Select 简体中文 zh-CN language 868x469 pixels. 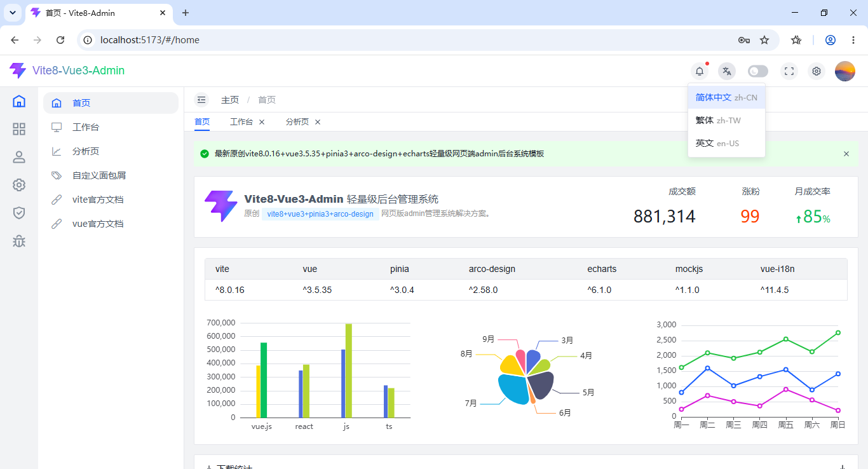726,97
